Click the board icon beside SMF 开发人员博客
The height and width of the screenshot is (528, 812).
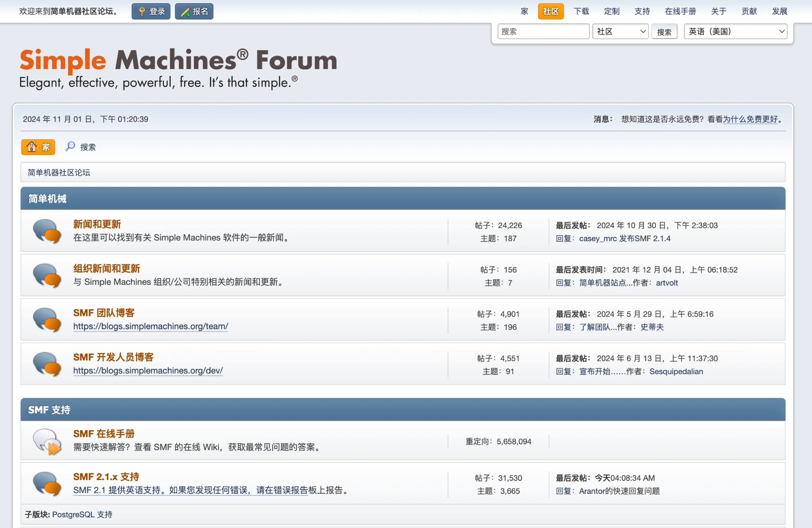pyautogui.click(x=47, y=364)
